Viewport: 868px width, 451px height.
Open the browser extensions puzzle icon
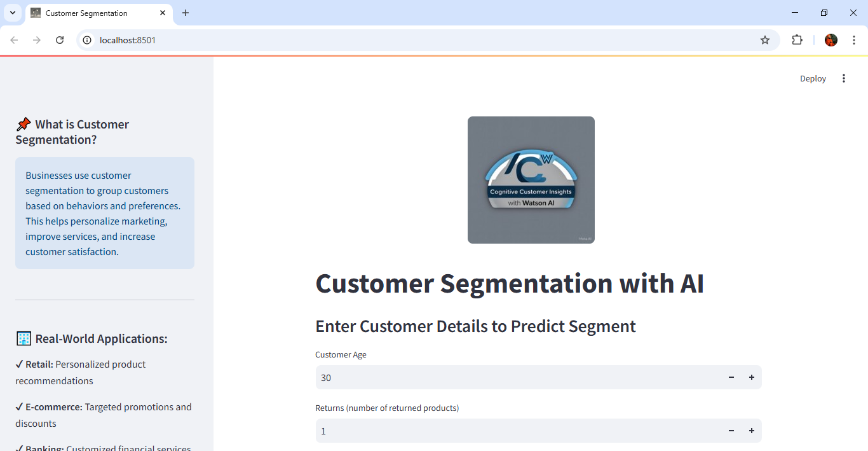[797, 39]
